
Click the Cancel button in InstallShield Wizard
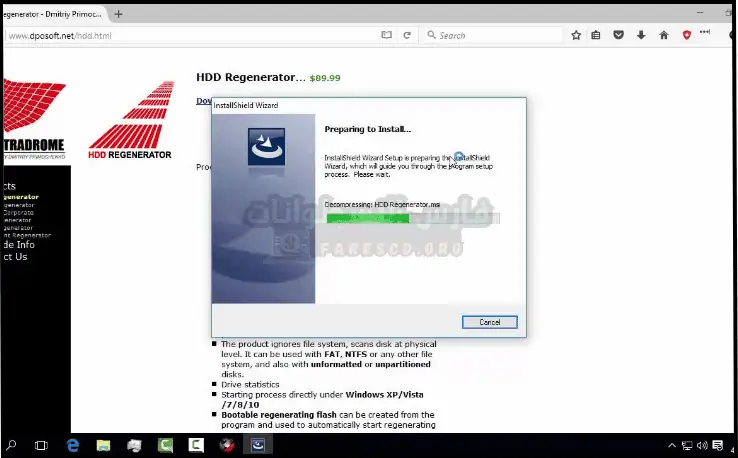(489, 322)
